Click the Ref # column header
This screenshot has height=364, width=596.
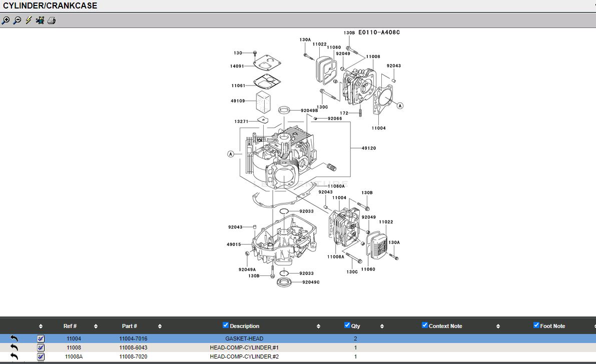70,326
